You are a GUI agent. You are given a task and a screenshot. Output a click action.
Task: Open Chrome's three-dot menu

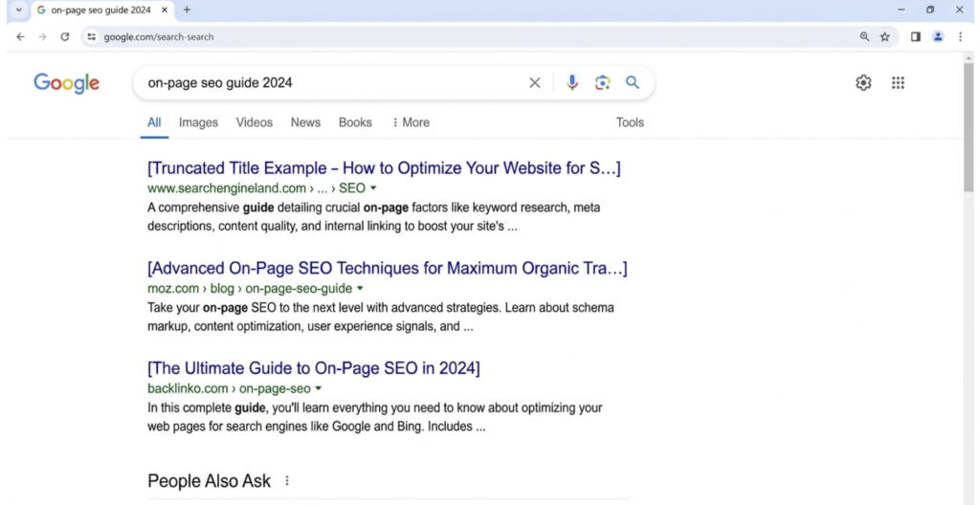(x=961, y=37)
